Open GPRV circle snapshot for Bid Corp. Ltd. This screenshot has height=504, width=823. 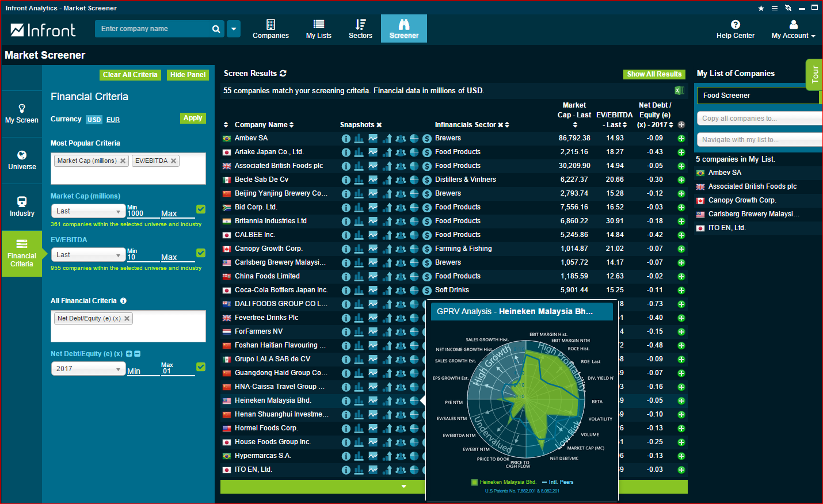coord(414,207)
